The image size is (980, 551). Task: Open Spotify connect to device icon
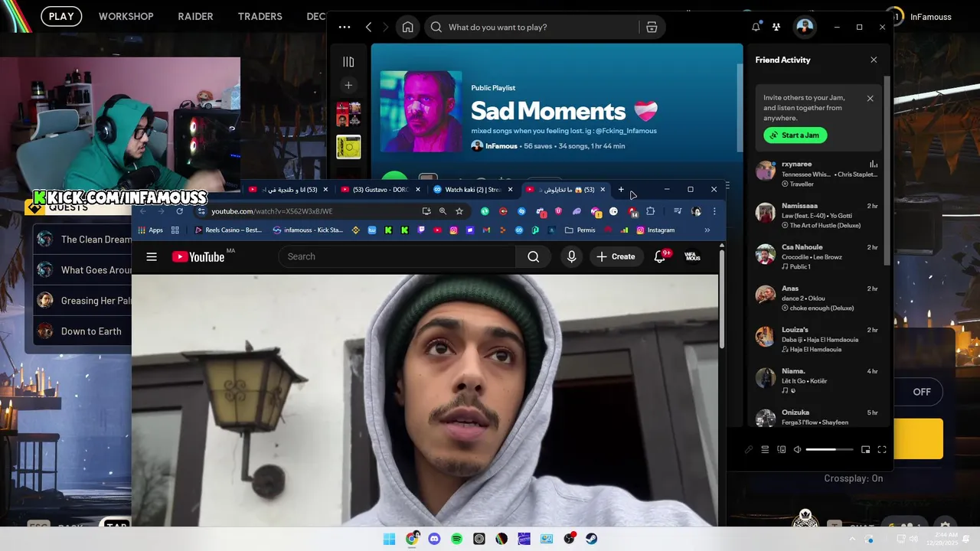[781, 450]
